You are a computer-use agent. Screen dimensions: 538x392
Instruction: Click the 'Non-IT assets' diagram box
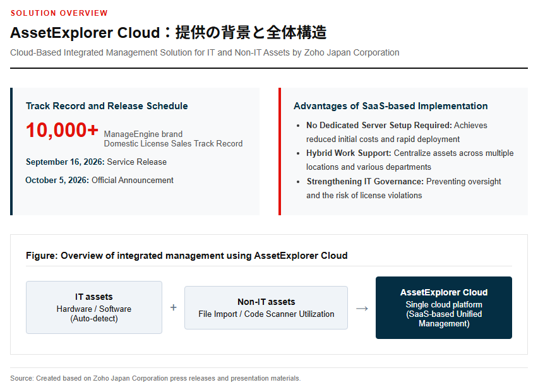coord(266,307)
